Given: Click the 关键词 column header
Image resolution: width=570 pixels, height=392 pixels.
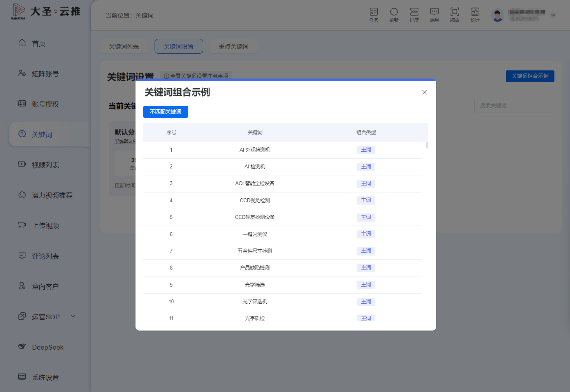Looking at the screenshot, I should pyautogui.click(x=255, y=132).
